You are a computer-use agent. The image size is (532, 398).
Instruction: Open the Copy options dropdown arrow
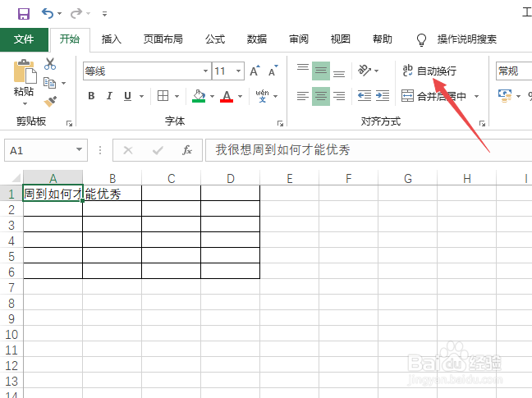point(63,83)
